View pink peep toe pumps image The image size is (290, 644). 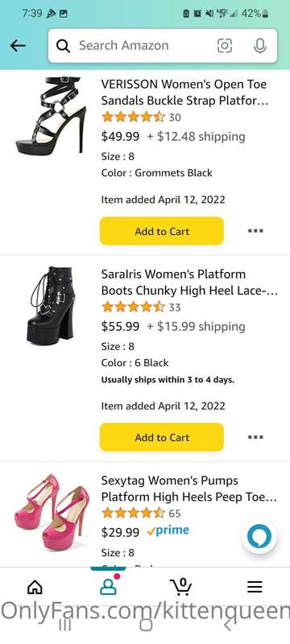point(52,512)
